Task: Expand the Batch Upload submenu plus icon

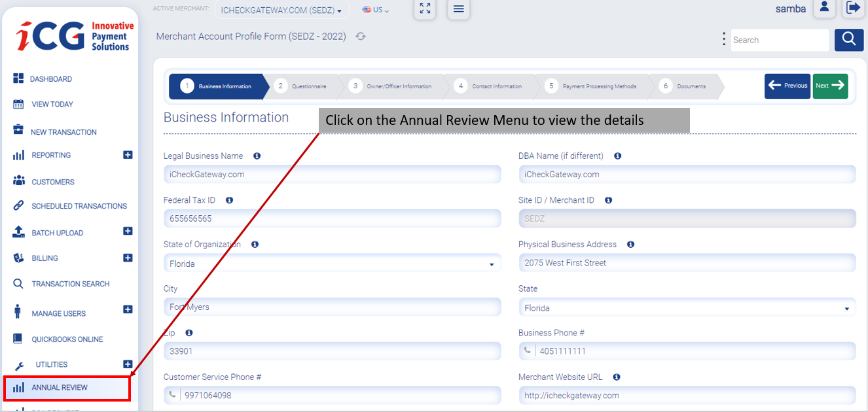Action: (x=128, y=231)
